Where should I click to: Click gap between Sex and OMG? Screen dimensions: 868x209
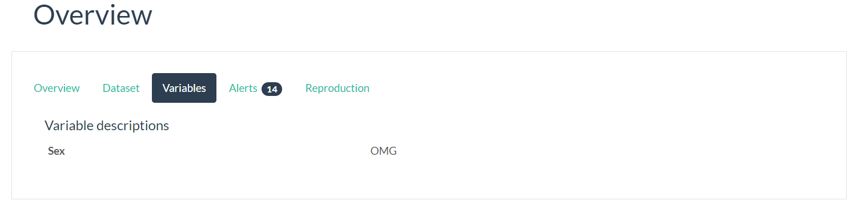point(217,151)
